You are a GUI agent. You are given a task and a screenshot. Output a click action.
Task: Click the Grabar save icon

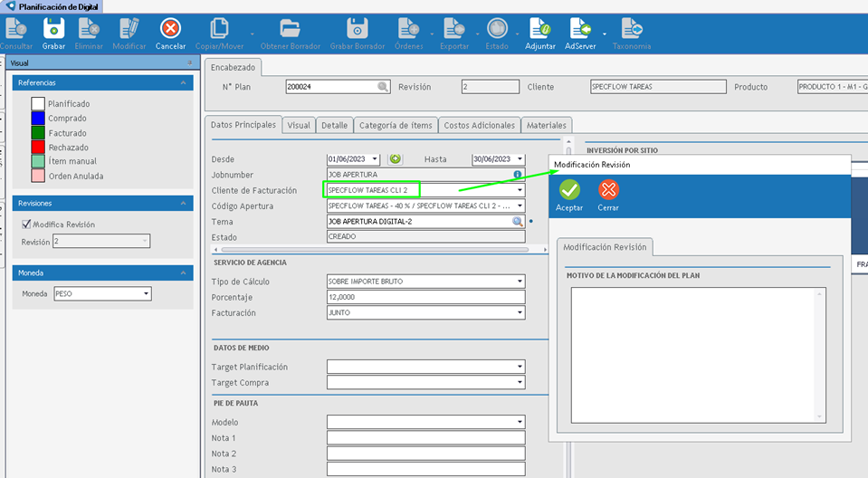click(x=53, y=29)
